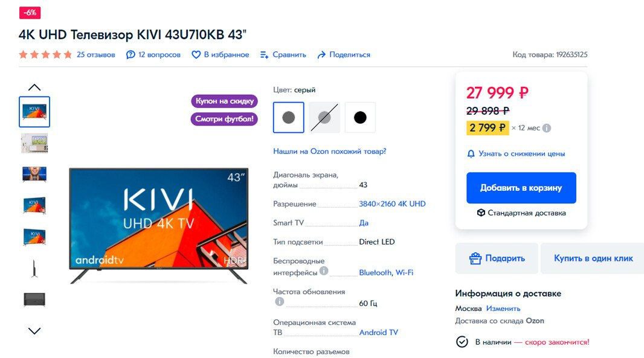
Task: Click the compare list icon
Action: (264, 54)
